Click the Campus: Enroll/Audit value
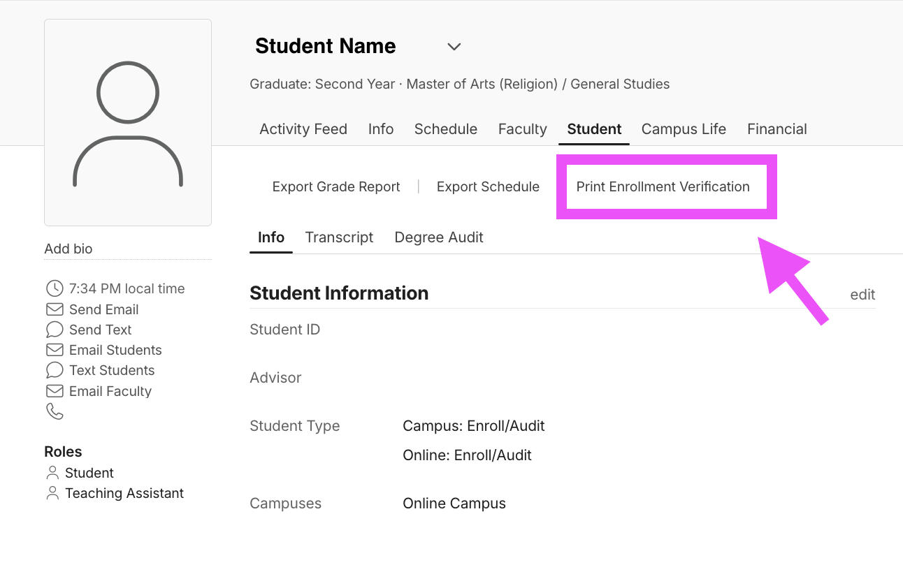 click(474, 426)
